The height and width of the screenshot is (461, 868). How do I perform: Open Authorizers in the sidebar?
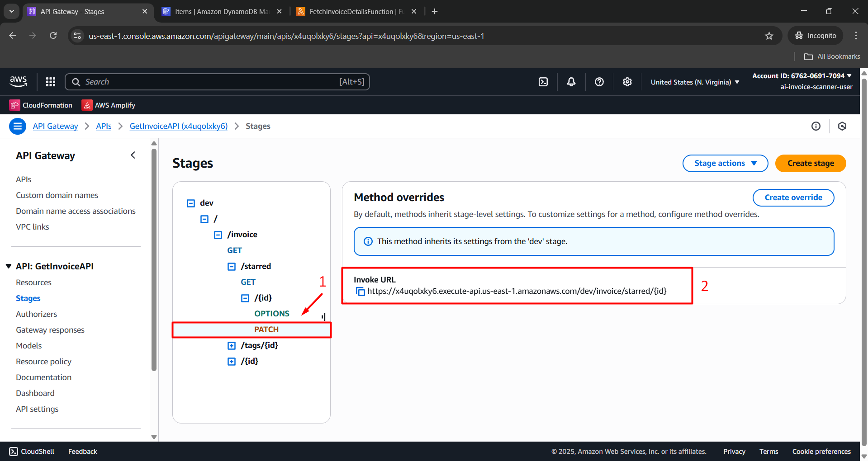(36, 314)
